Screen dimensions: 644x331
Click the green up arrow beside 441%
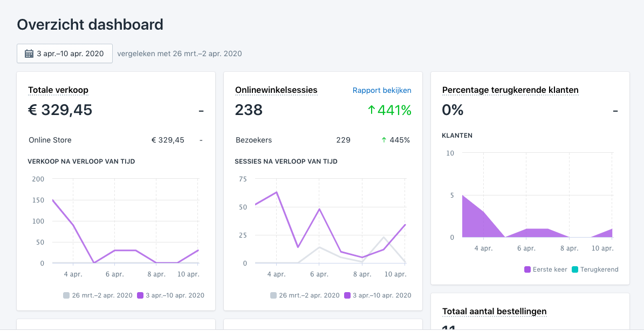371,110
